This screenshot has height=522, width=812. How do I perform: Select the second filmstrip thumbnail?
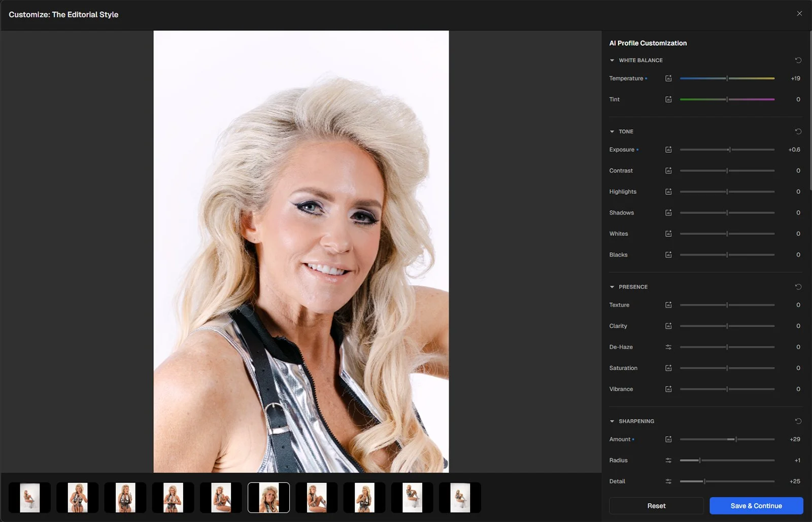pos(77,498)
